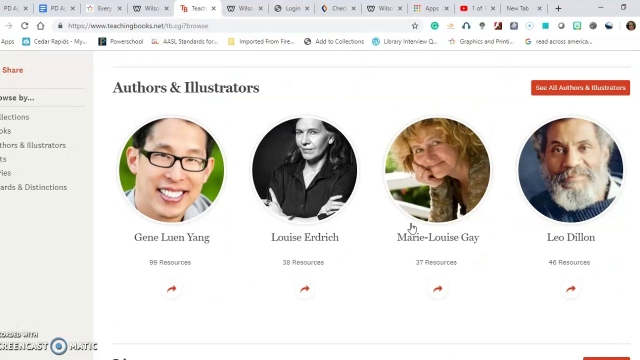
Task: Click the share arrow under Gene Luen Yang
Action: 171,289
